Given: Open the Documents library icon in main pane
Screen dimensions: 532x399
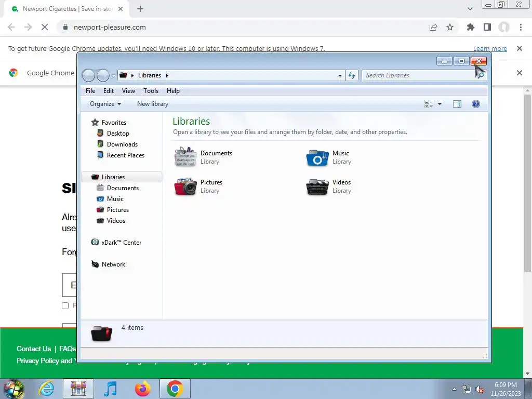Looking at the screenshot, I should pyautogui.click(x=185, y=157).
